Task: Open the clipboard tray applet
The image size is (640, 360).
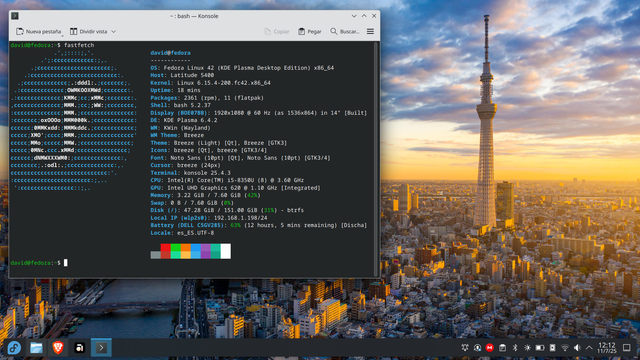Action: pyautogui.click(x=502, y=348)
